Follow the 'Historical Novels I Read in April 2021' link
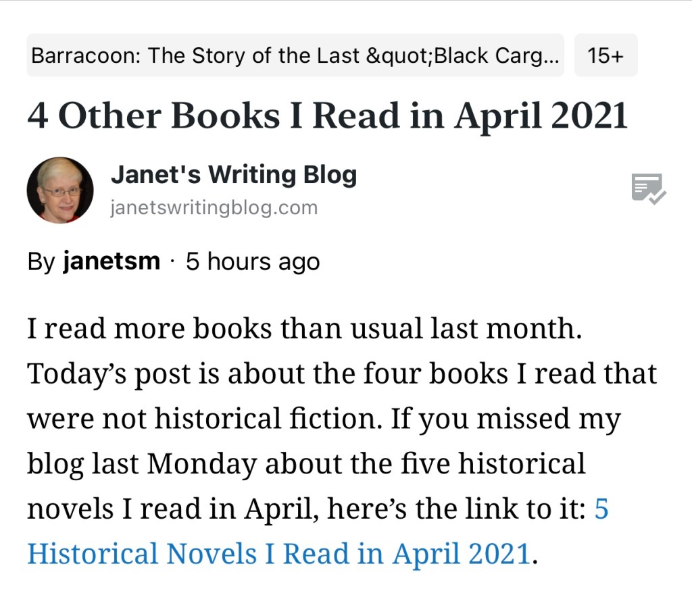Viewport: 692px width, 616px height. (x=278, y=554)
